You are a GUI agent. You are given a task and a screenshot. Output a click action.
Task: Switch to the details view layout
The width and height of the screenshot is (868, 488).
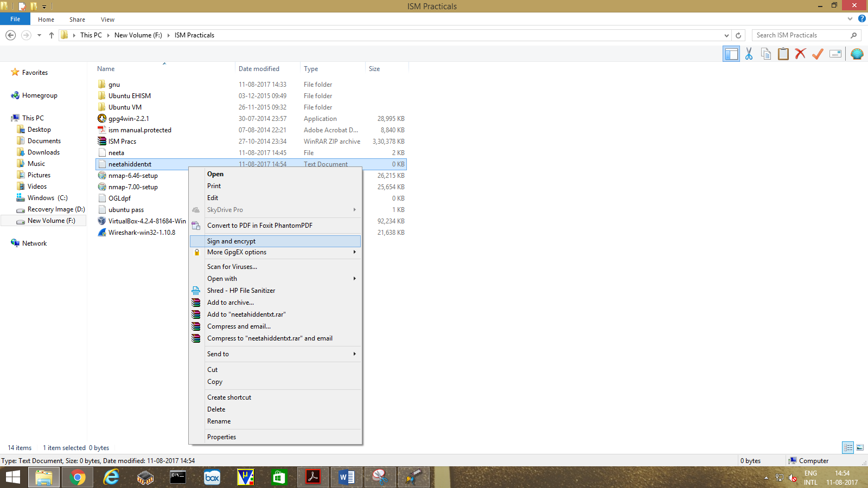point(848,447)
